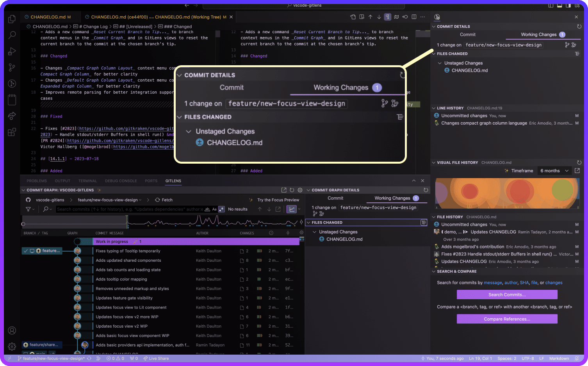Refresh the Commit Details section
Viewport: 588px width, 366px height.
579,27
